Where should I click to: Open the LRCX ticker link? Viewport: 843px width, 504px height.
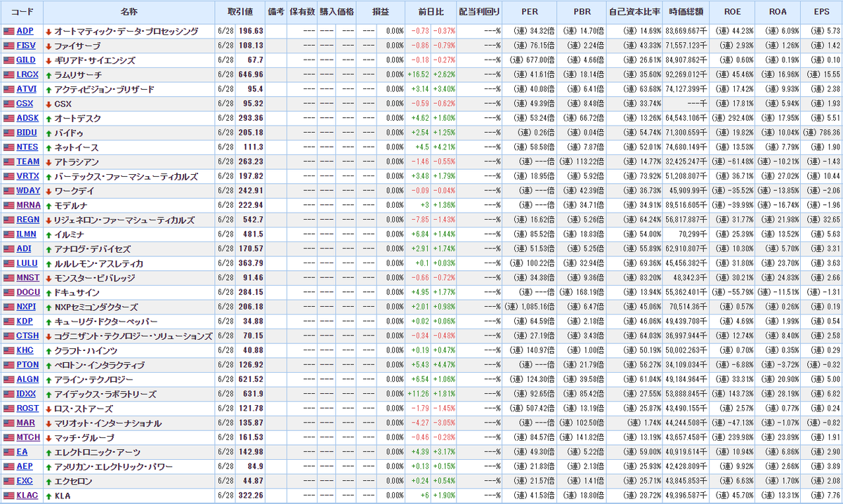(27, 74)
